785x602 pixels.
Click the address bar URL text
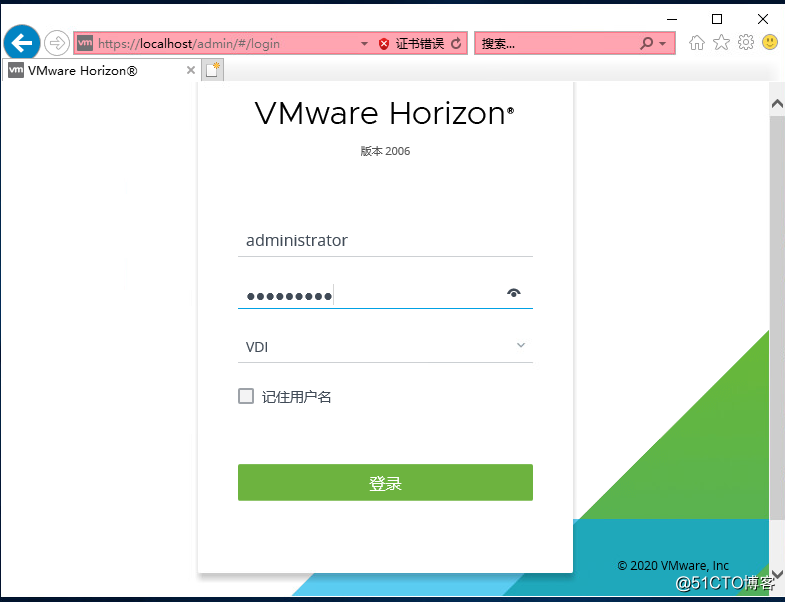pyautogui.click(x=189, y=44)
